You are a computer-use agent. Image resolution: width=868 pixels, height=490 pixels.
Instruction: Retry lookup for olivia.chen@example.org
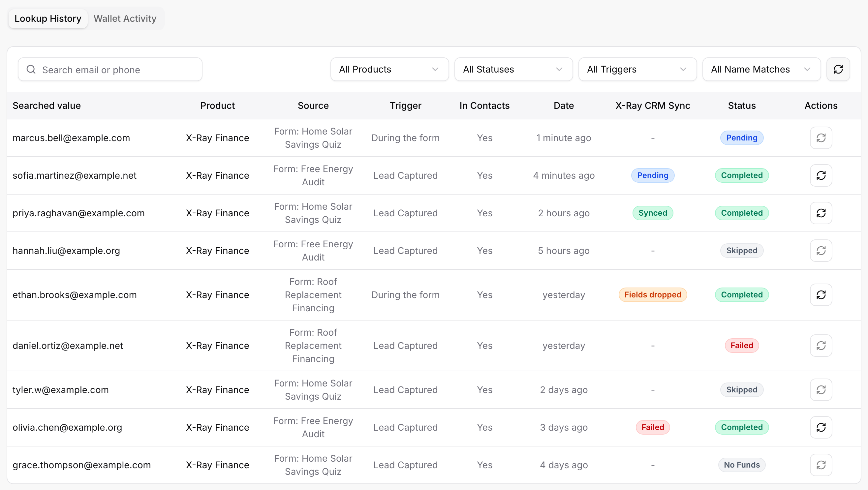point(821,427)
